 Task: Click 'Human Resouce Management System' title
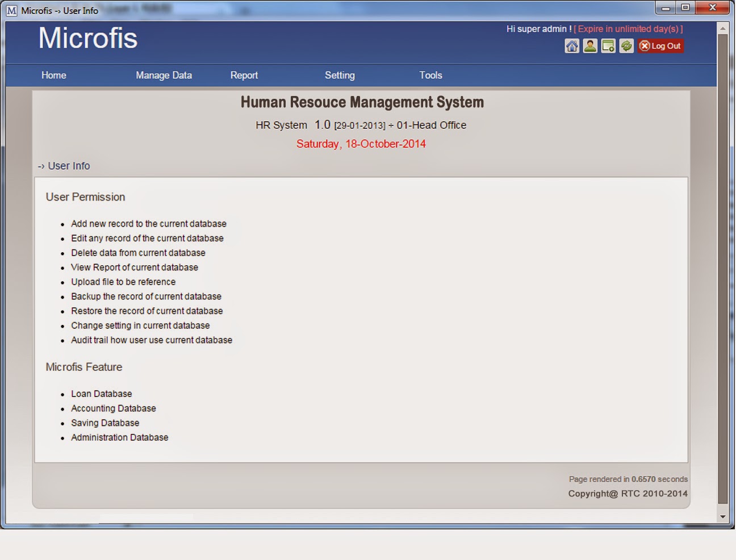[x=362, y=102]
